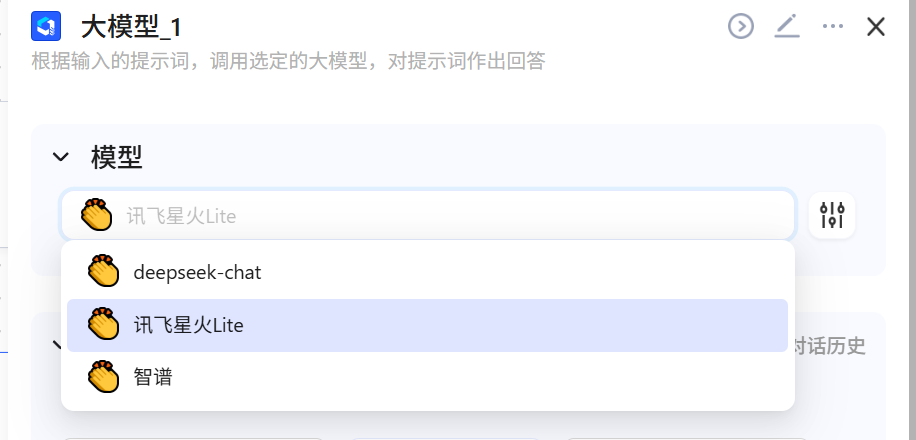Open model parameter settings sliders icon

[832, 215]
